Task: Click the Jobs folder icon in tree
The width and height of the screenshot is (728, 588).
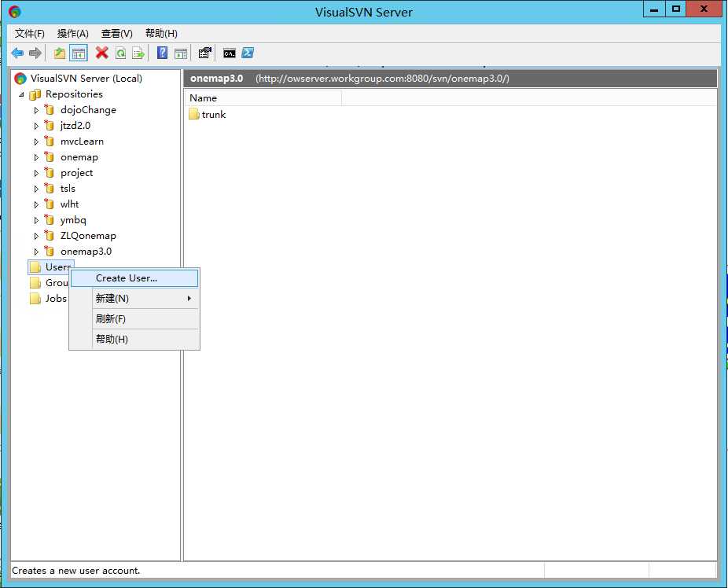Action: 35,299
